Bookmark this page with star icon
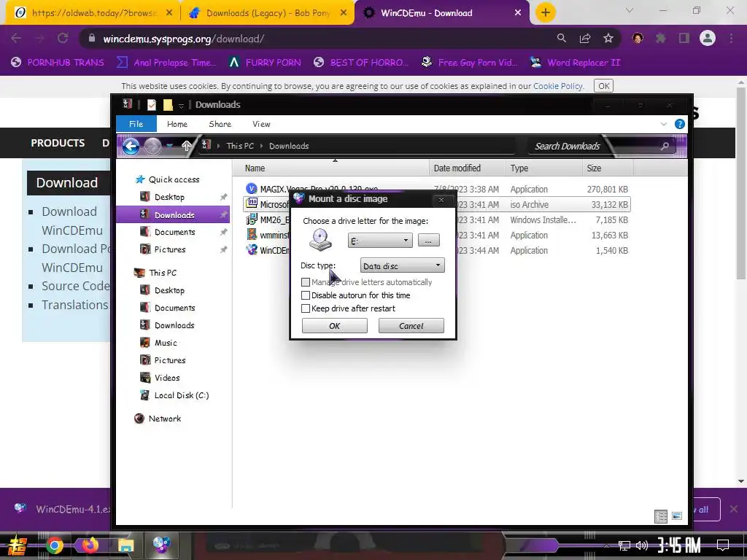This screenshot has height=560, width=747. (x=608, y=38)
